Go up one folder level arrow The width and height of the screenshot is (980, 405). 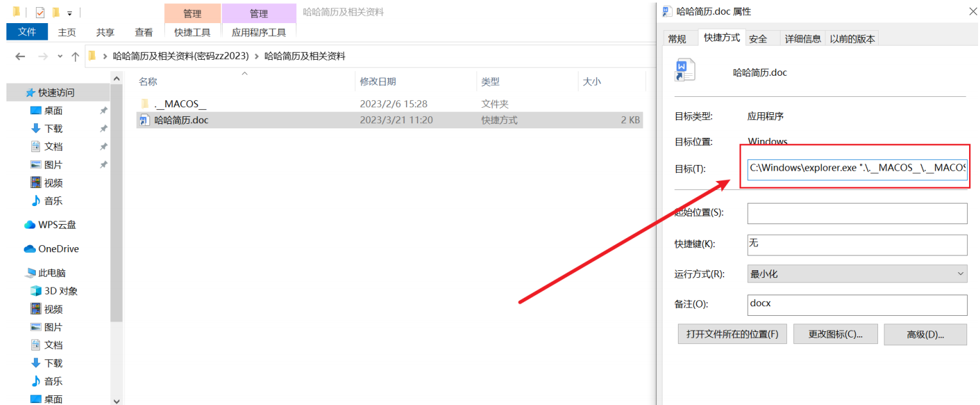[75, 56]
